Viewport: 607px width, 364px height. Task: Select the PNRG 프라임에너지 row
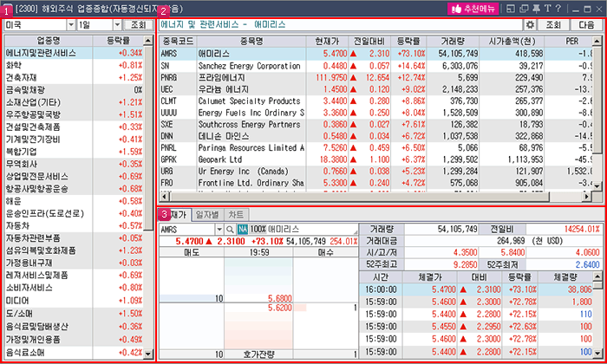[375, 77]
